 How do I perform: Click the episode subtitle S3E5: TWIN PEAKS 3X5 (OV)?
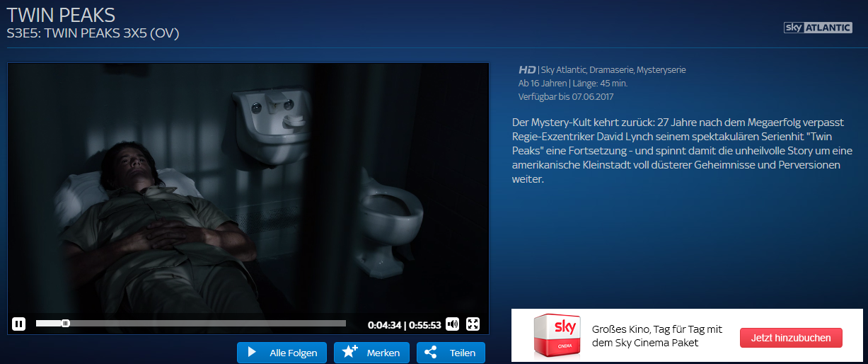click(93, 34)
